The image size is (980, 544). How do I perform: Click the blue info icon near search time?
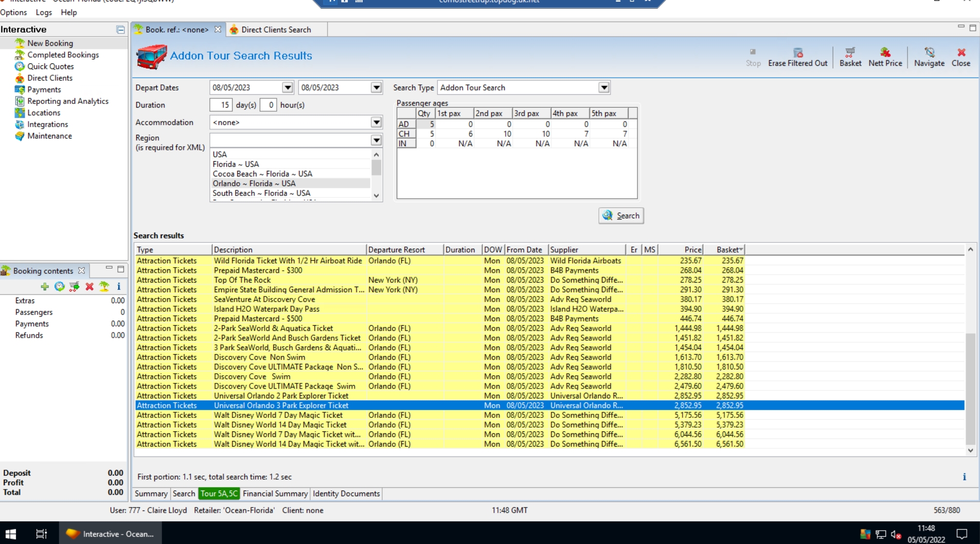(964, 477)
